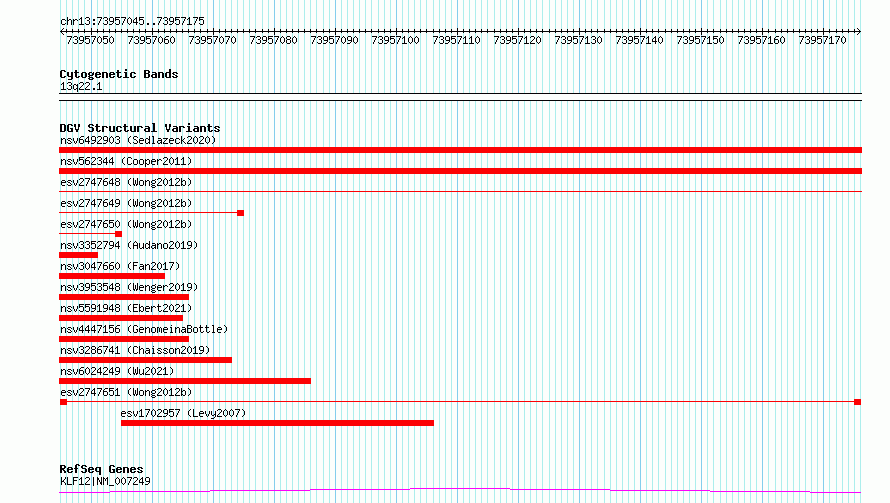
Task: Click ruler position 73957170
Action: tap(822, 40)
